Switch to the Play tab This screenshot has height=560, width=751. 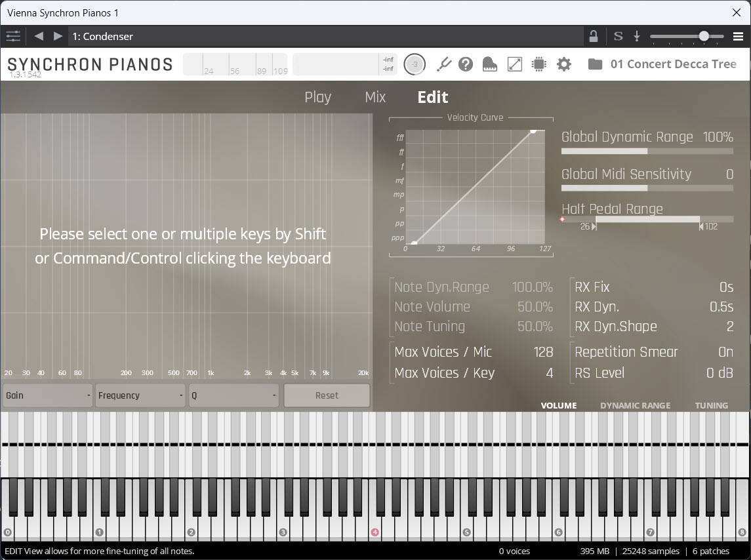(x=317, y=97)
